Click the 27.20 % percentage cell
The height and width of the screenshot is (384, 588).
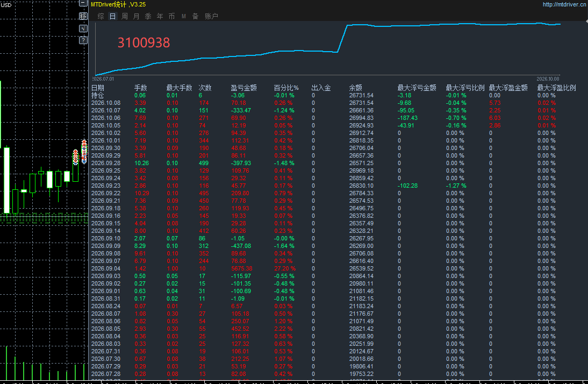point(285,268)
